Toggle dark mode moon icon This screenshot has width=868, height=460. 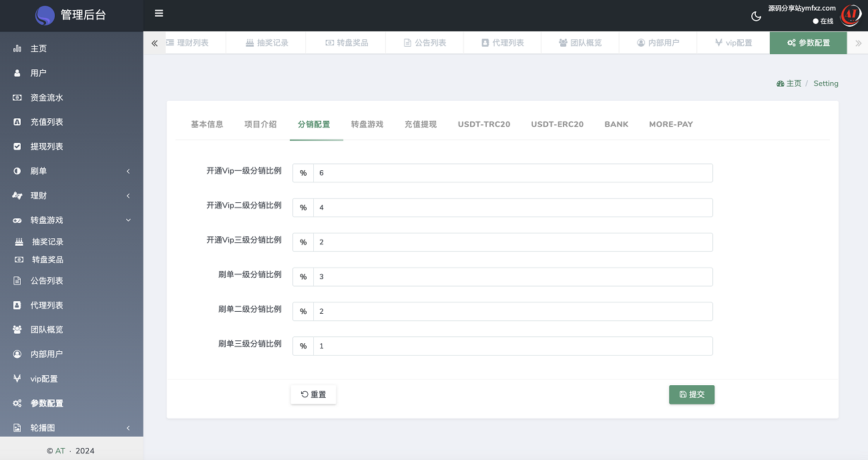(756, 16)
